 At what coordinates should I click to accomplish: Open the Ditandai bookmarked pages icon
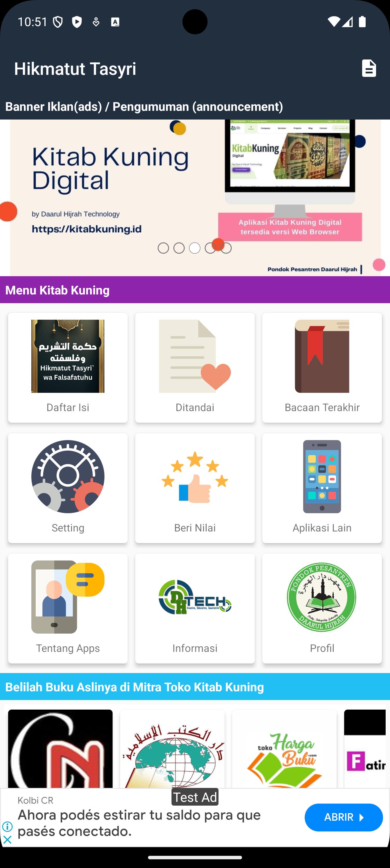[195, 356]
